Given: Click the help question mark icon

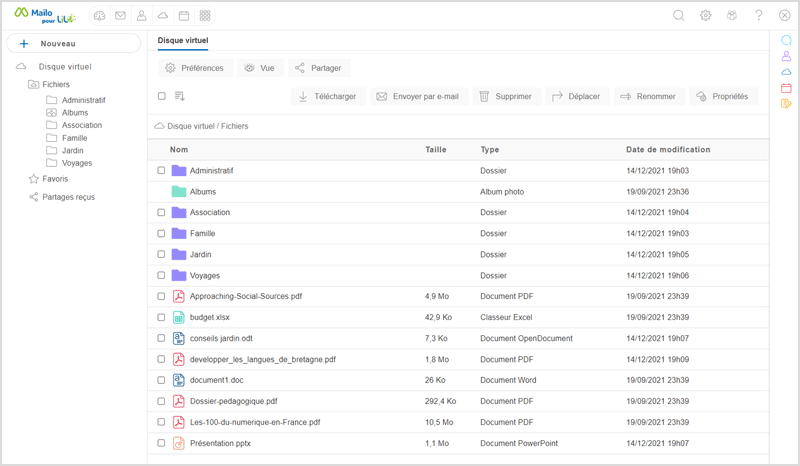Looking at the screenshot, I should pyautogui.click(x=759, y=16).
